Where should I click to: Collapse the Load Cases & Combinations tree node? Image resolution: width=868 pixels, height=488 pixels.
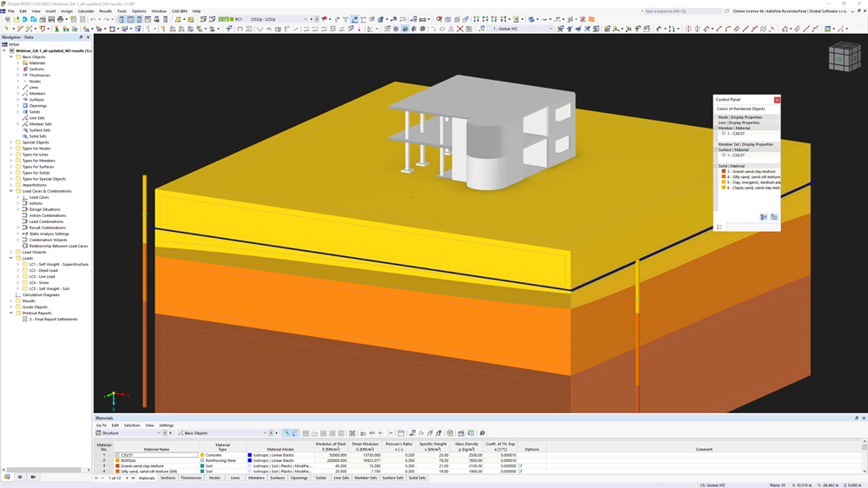(11, 191)
